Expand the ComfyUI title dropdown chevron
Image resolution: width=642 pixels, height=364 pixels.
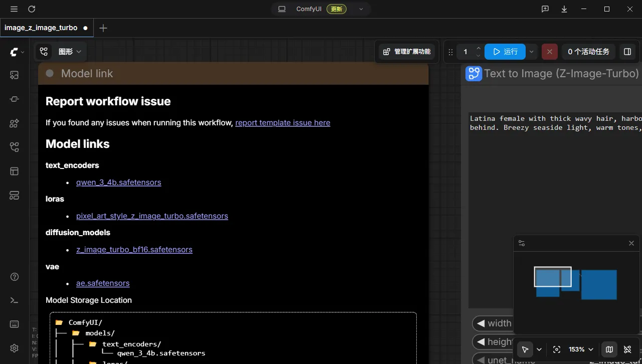361,9
